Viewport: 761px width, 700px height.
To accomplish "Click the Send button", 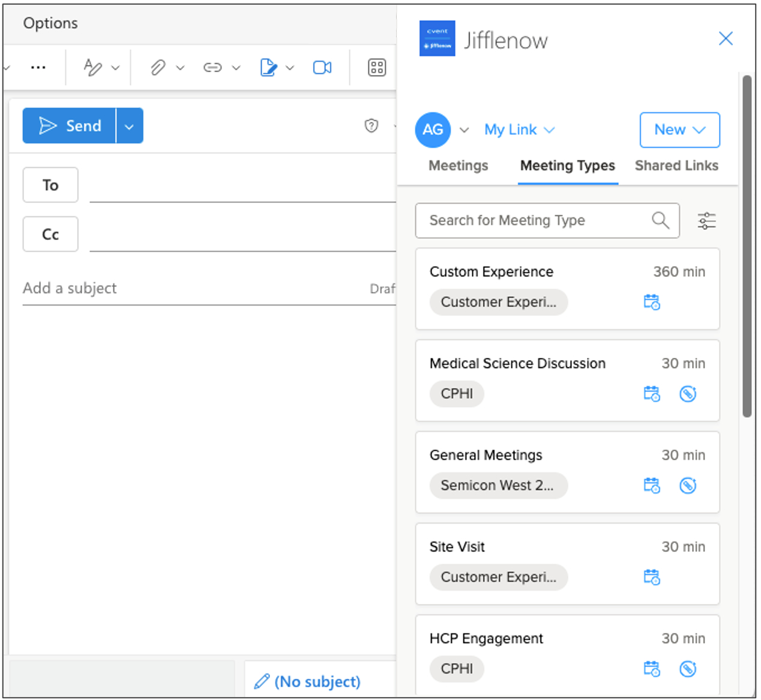I will click(69, 126).
